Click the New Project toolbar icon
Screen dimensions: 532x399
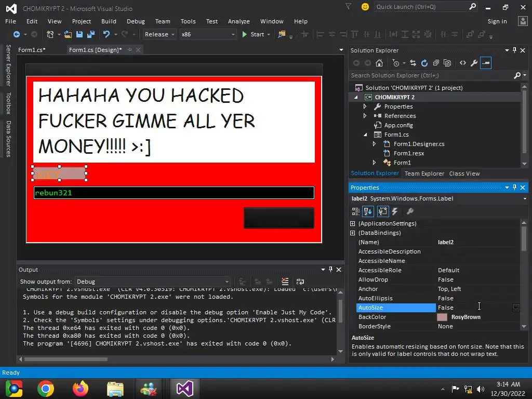pos(50,34)
